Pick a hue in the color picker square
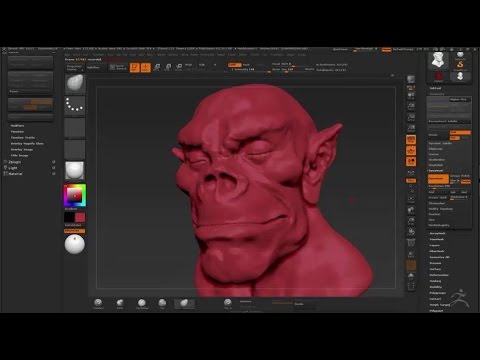The width and height of the screenshot is (480, 360). pyautogui.click(x=75, y=195)
